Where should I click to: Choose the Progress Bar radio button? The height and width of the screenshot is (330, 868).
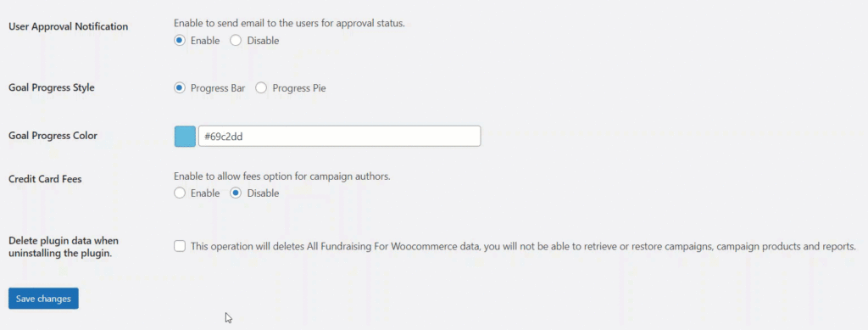[180, 88]
